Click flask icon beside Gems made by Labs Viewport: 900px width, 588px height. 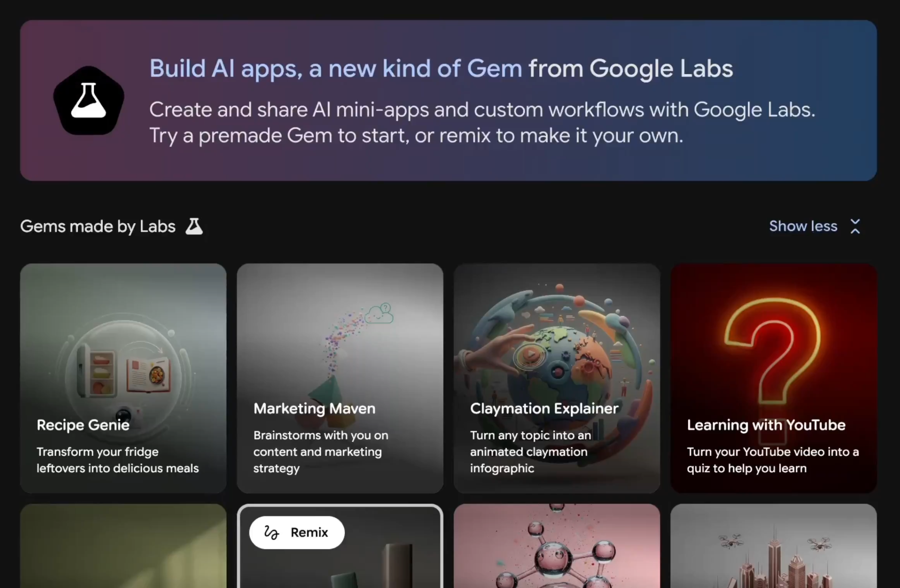194,226
